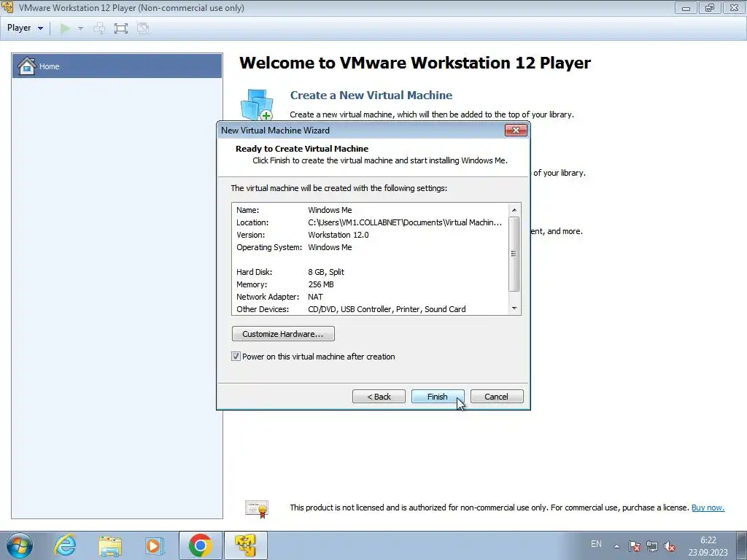This screenshot has height=560, width=747.
Task: Minimize the VMware Workstation Player window
Action: pos(686,7)
